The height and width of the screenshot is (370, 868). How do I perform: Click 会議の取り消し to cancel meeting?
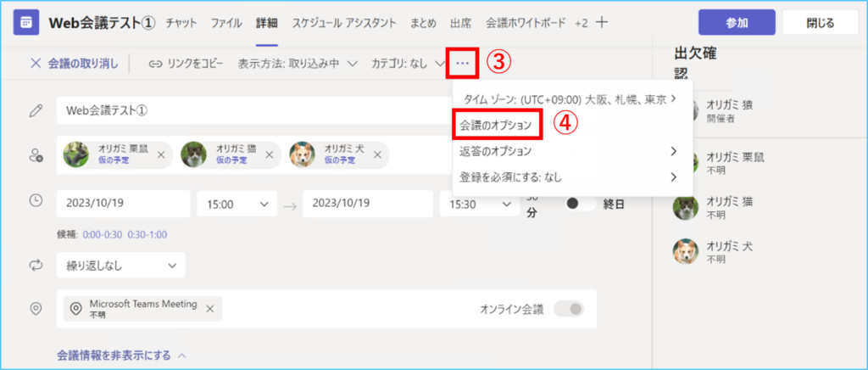(76, 64)
